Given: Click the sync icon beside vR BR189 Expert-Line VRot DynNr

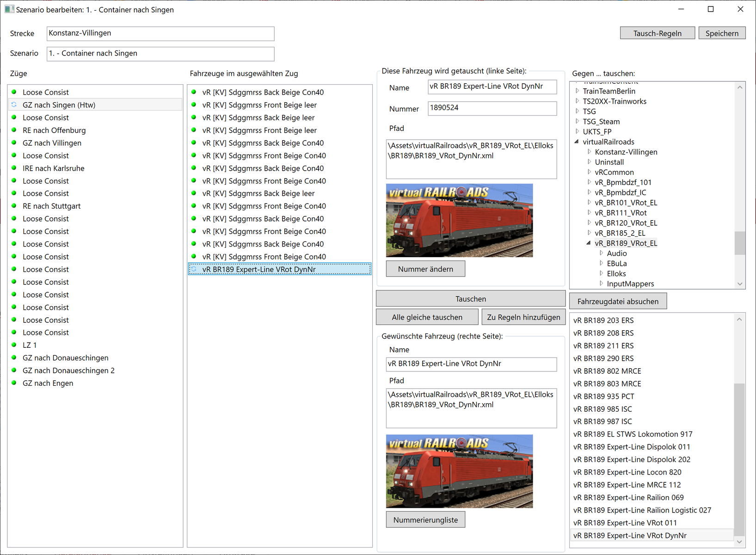Looking at the screenshot, I should tap(194, 269).
